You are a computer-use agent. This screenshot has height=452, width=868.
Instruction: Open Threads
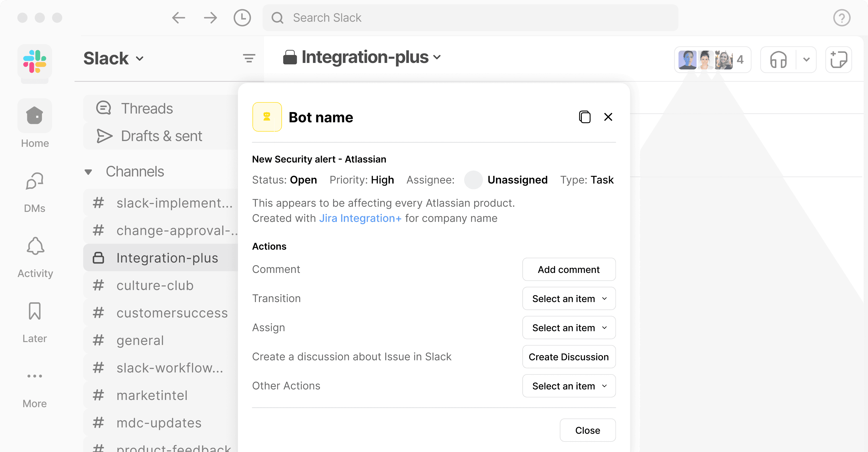pos(160,108)
